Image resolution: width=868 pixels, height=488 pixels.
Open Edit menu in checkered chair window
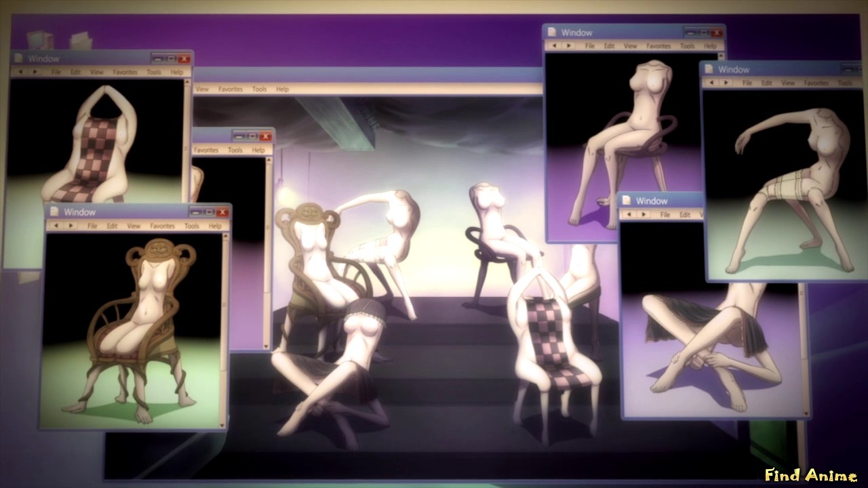coord(76,72)
